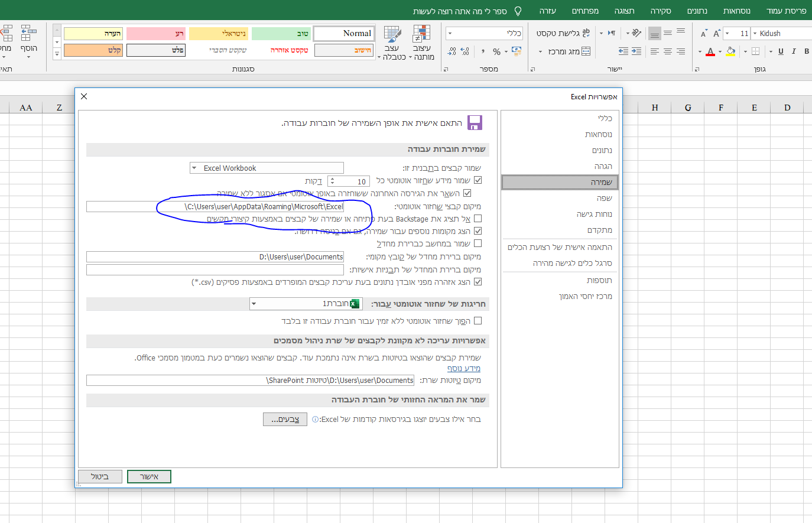Screen dimensions: 812x523
Task: Open the Font group dialog launcher
Action: [x=697, y=69]
